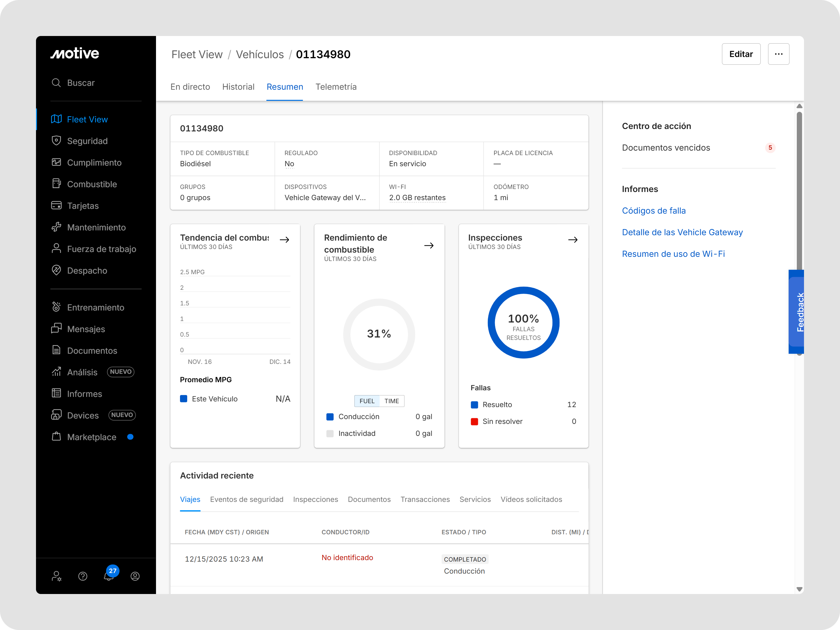The width and height of the screenshot is (840, 630).
Task: Open Combustible fuel pump icon
Action: 56,184
